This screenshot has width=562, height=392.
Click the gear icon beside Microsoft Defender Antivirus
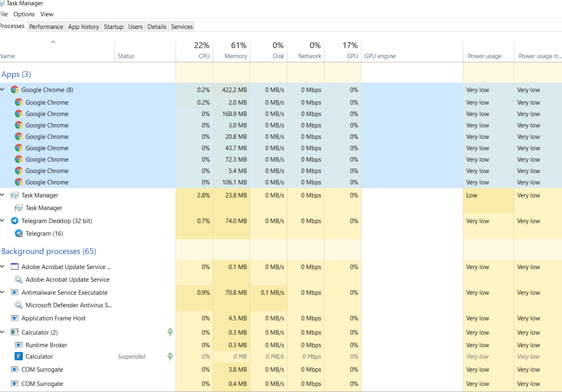point(18,305)
